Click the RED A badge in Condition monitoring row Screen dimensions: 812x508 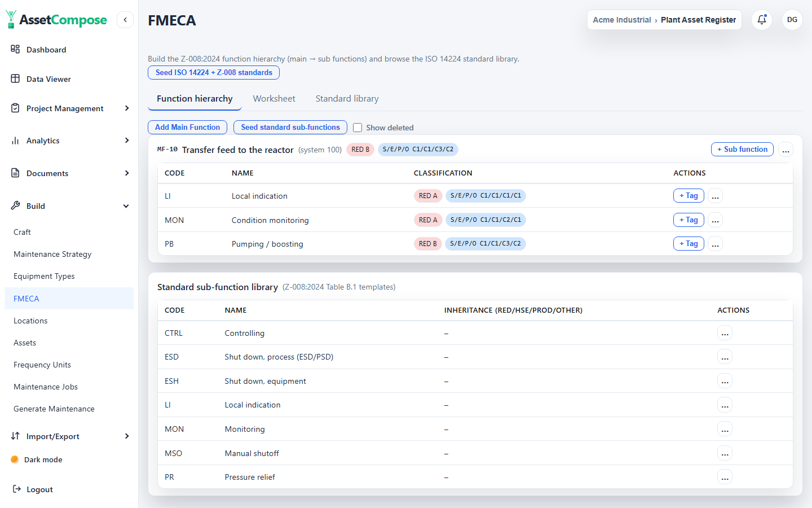click(x=428, y=220)
